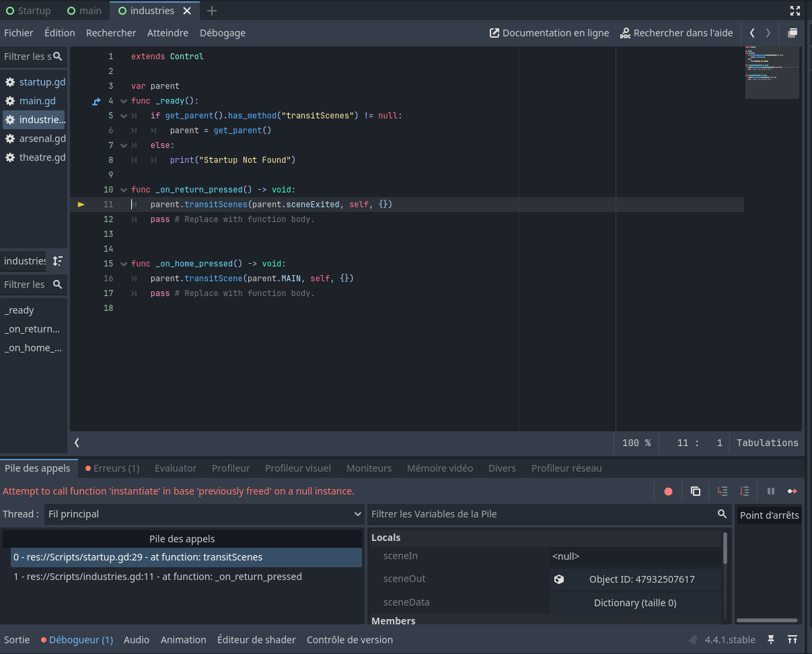This screenshot has height=654, width=812.
Task: Click the Break (pause) debugger icon
Action: click(x=771, y=491)
